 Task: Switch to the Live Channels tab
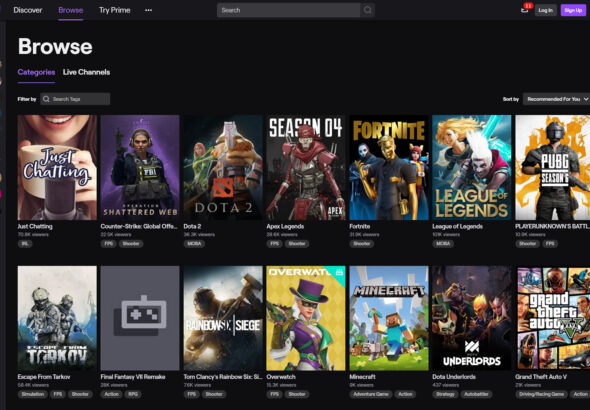pyautogui.click(x=86, y=72)
